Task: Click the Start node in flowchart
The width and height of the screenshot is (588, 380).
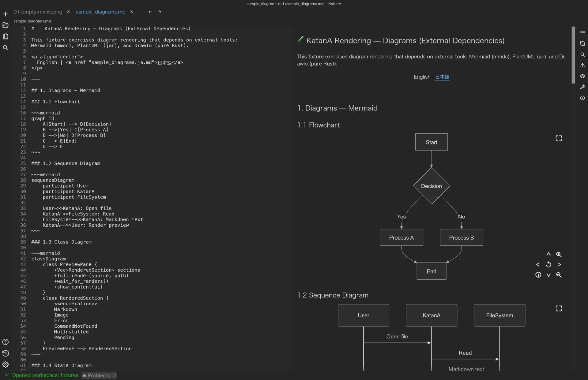Action: 431,142
